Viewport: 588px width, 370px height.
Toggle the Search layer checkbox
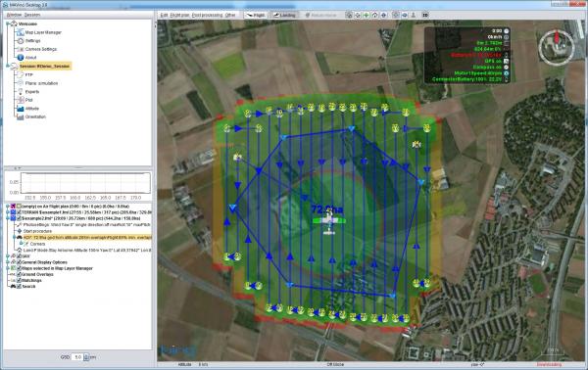[x=19, y=286]
